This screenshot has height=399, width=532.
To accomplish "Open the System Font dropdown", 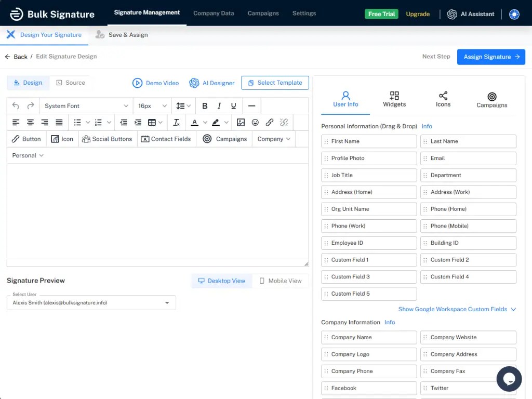I will [x=86, y=106].
